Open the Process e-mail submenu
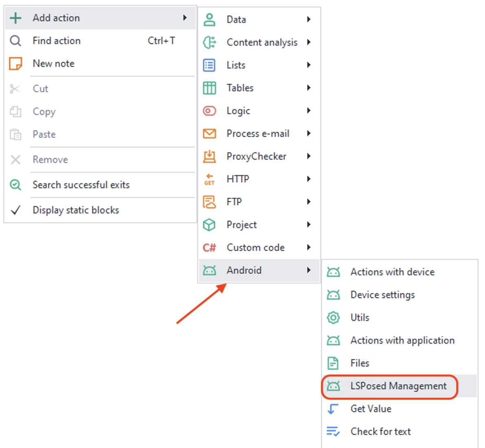Image resolution: width=485 pixels, height=448 pixels. point(258,134)
